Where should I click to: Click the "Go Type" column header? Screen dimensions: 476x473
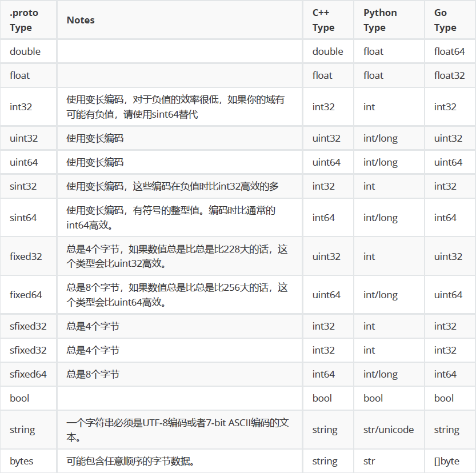tap(445, 20)
